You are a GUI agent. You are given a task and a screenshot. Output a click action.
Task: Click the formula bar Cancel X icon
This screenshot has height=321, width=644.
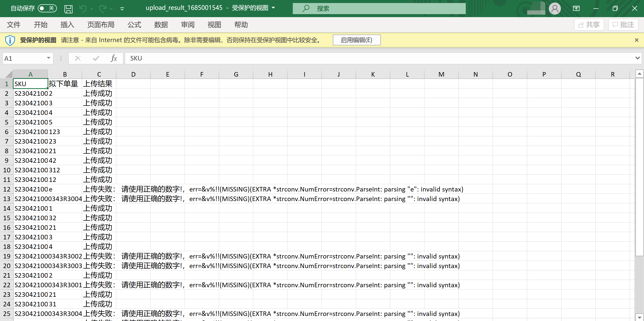point(78,58)
